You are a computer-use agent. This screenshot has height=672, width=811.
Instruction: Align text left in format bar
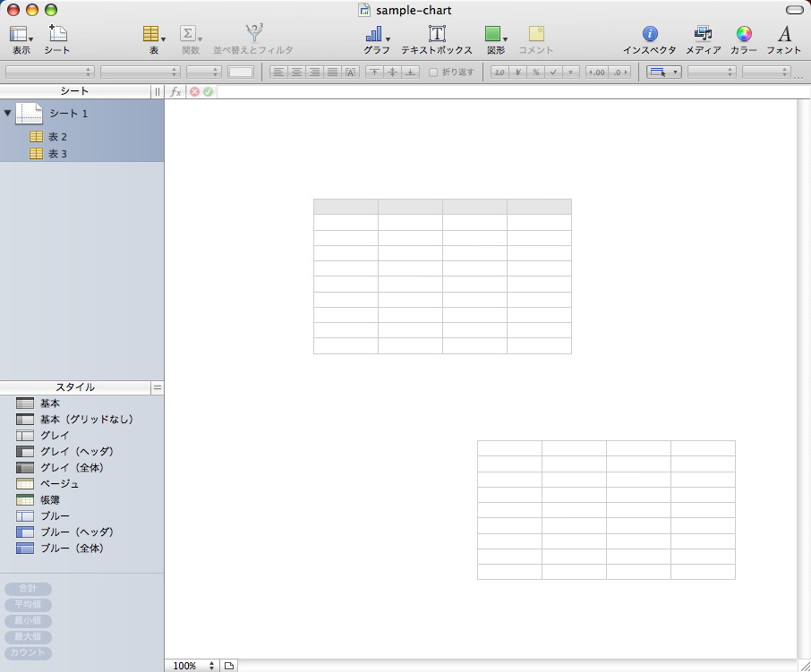(x=278, y=72)
